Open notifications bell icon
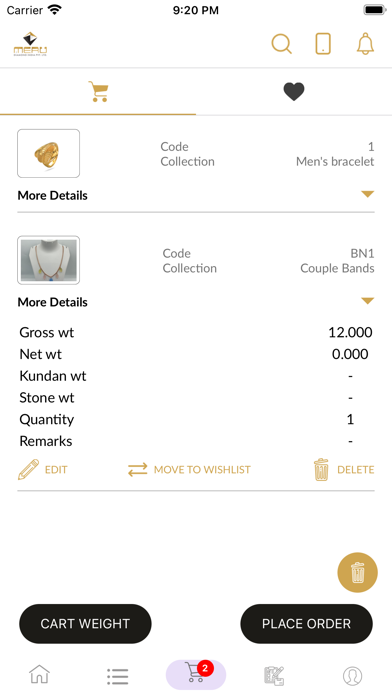The image size is (392, 696). pyautogui.click(x=365, y=44)
